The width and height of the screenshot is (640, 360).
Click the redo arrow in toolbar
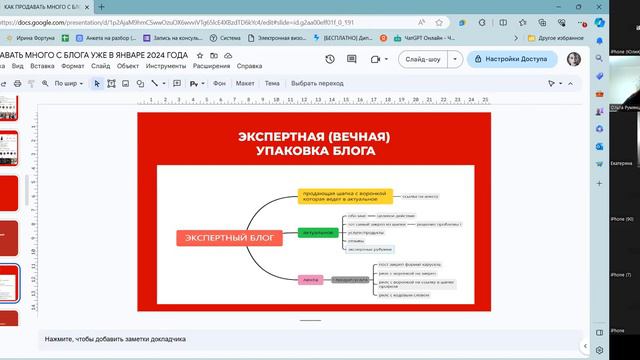tap(3, 84)
